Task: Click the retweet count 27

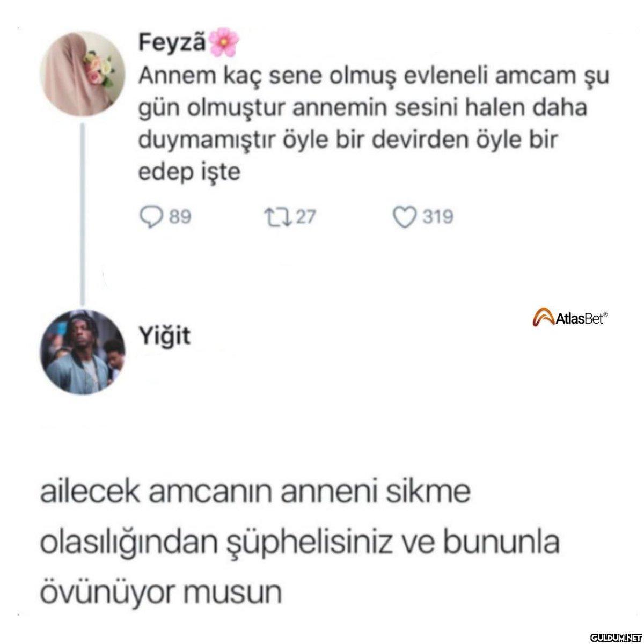Action: tap(306, 217)
